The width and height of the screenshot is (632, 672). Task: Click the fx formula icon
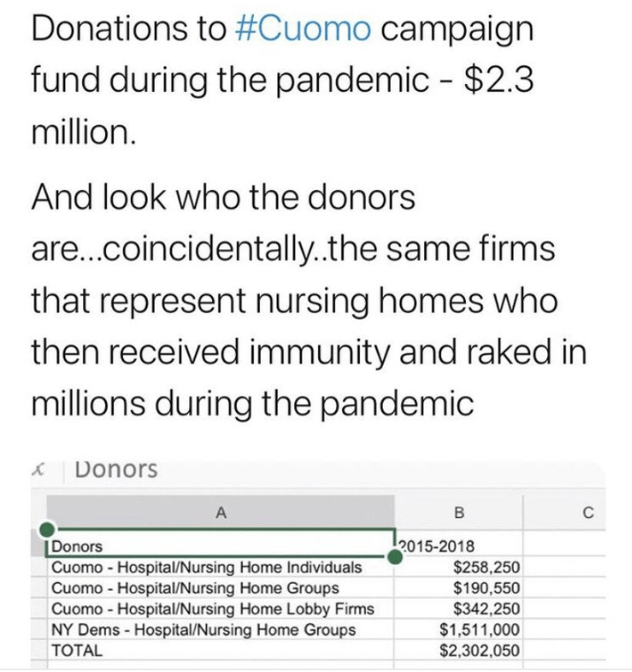click(x=37, y=470)
